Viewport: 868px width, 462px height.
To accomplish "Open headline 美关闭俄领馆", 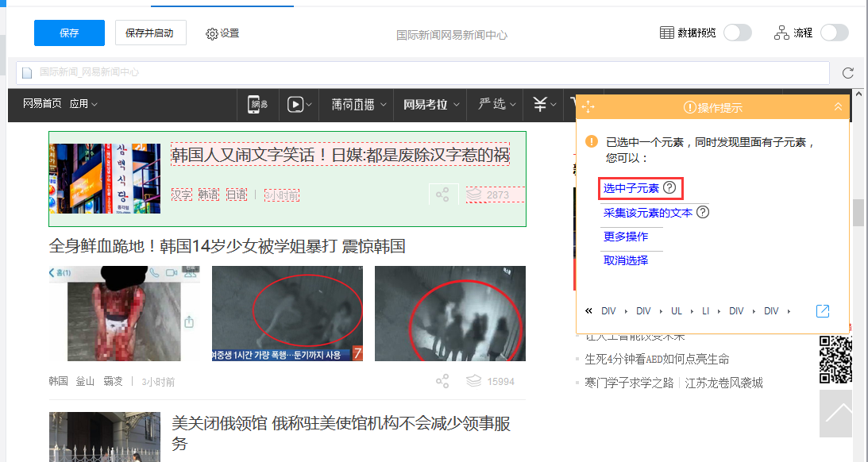I will [x=341, y=433].
